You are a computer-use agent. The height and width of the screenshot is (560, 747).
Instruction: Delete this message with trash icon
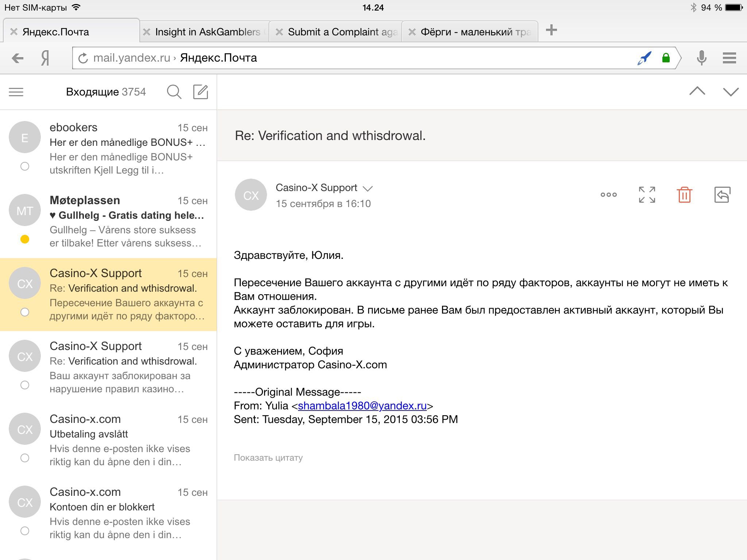(x=685, y=195)
